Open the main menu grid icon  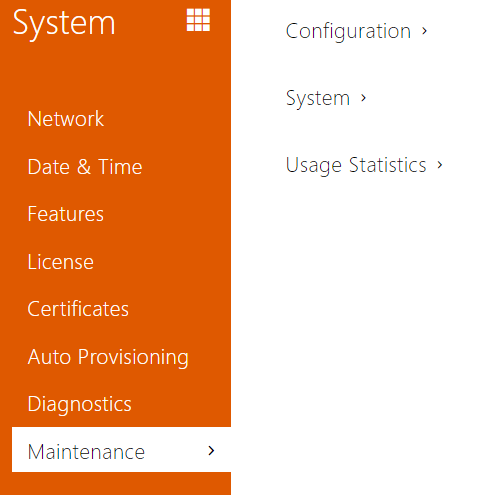(x=198, y=20)
